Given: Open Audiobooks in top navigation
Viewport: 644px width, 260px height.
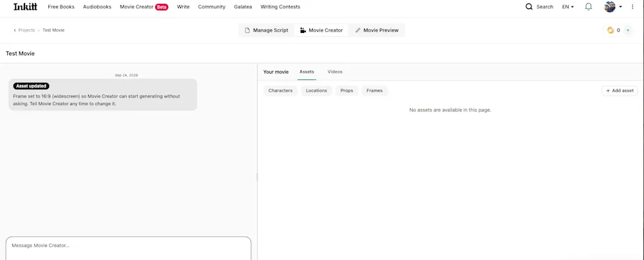Looking at the screenshot, I should click(x=97, y=6).
